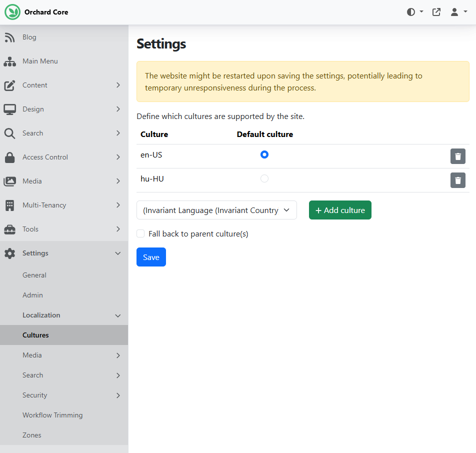This screenshot has width=476, height=453.
Task: Open Workflow Trimming settings
Action: pos(64,415)
